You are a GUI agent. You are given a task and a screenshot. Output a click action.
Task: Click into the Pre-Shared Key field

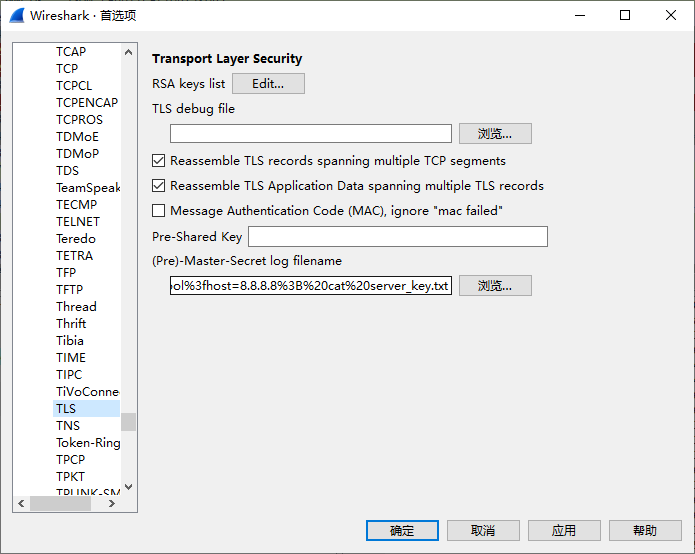click(x=398, y=236)
